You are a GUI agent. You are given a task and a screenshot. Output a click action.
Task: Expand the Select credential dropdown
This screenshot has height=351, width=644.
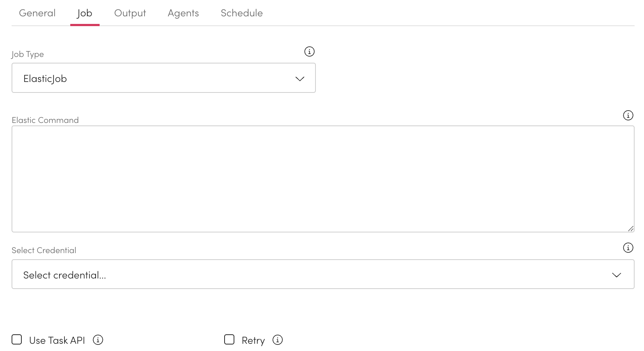pyautogui.click(x=322, y=274)
